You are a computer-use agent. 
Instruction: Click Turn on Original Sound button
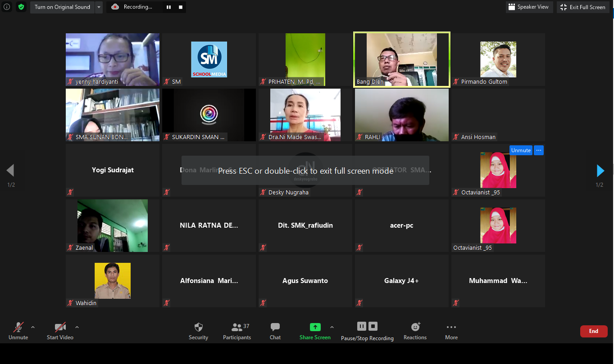coord(62,7)
